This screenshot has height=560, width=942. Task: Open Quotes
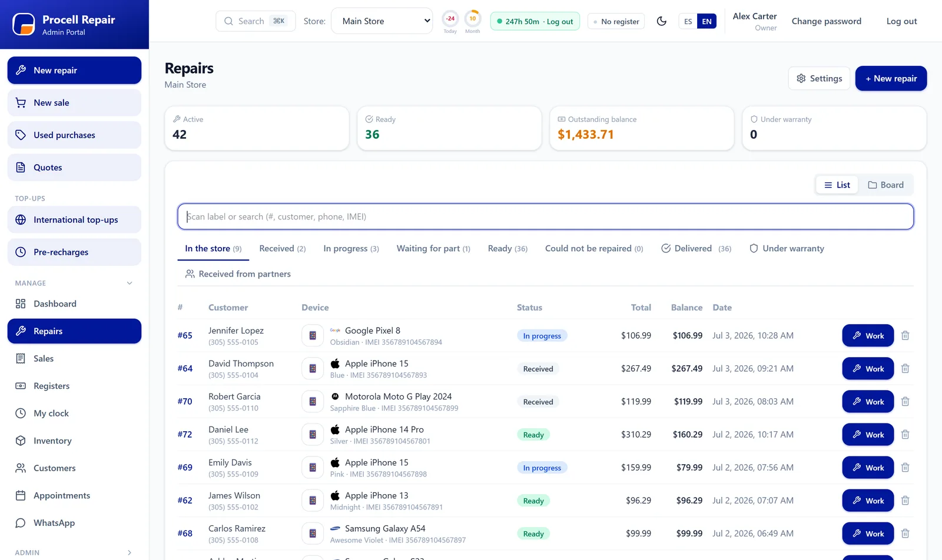(74, 167)
